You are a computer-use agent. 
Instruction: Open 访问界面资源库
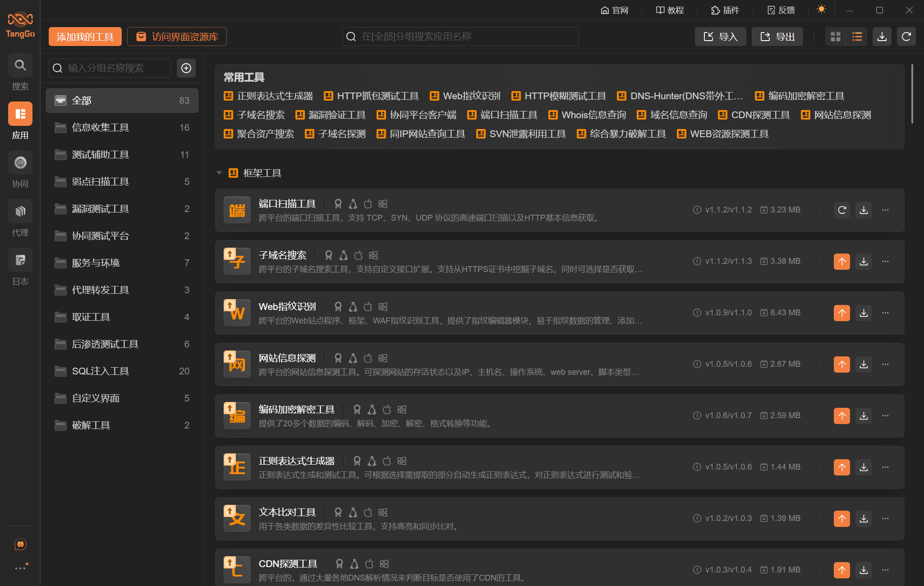click(x=176, y=37)
